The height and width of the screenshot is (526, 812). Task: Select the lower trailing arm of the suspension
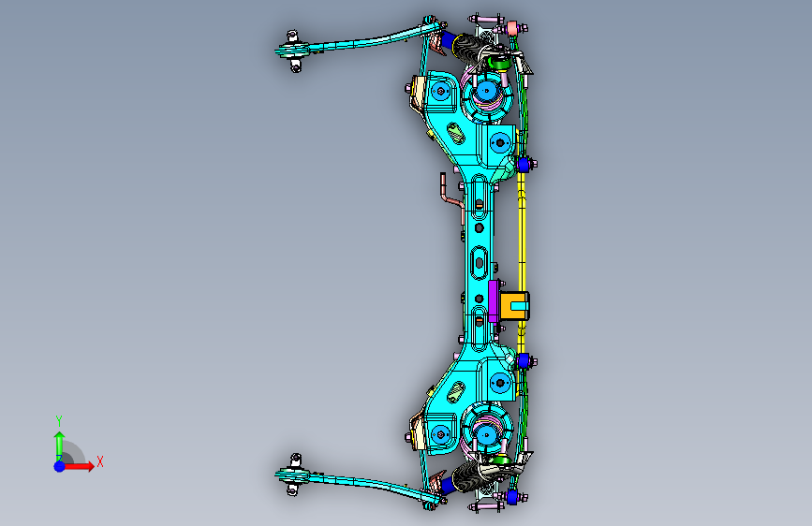tap(362, 483)
